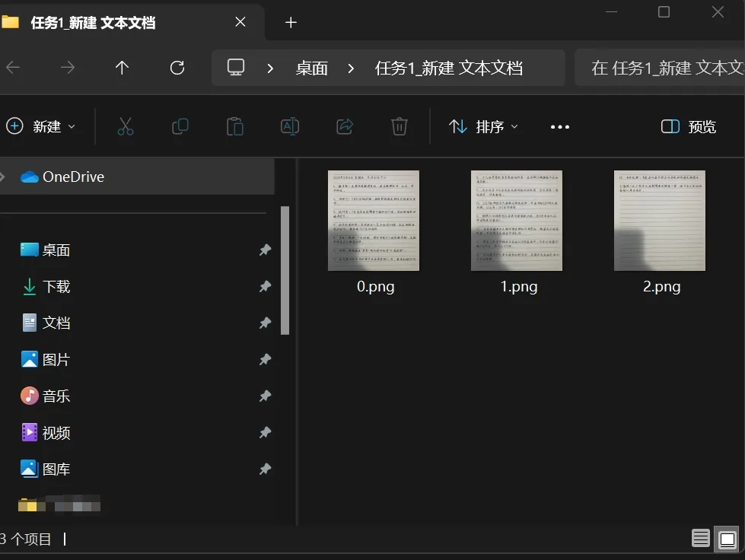745x560 pixels.
Task: Close the 任务1_新建 文本文档 tab
Action: 240,22
